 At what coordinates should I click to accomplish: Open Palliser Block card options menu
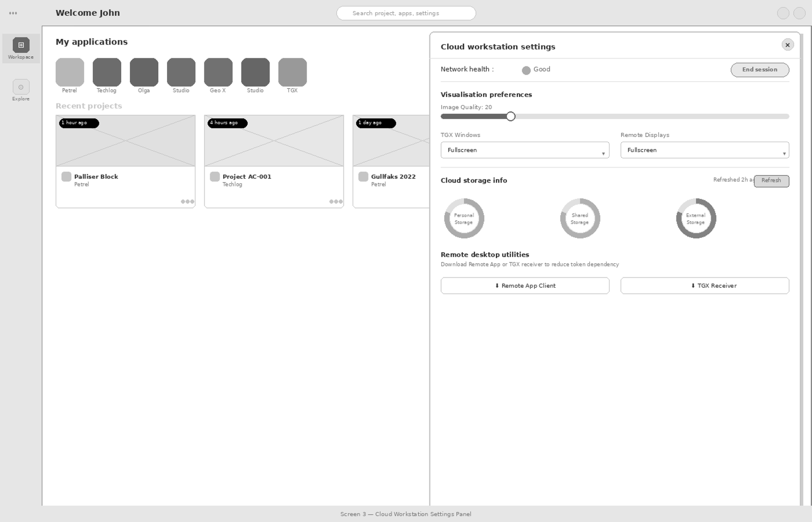click(187, 201)
